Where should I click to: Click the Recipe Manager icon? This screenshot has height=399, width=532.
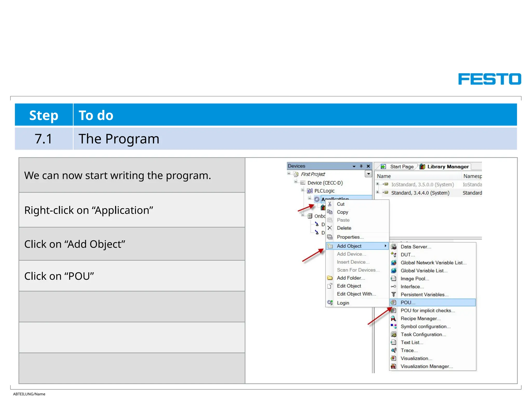pos(394,318)
